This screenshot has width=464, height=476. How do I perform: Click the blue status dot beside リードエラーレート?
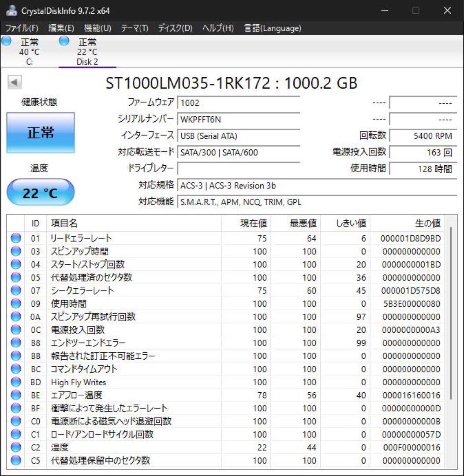15,238
